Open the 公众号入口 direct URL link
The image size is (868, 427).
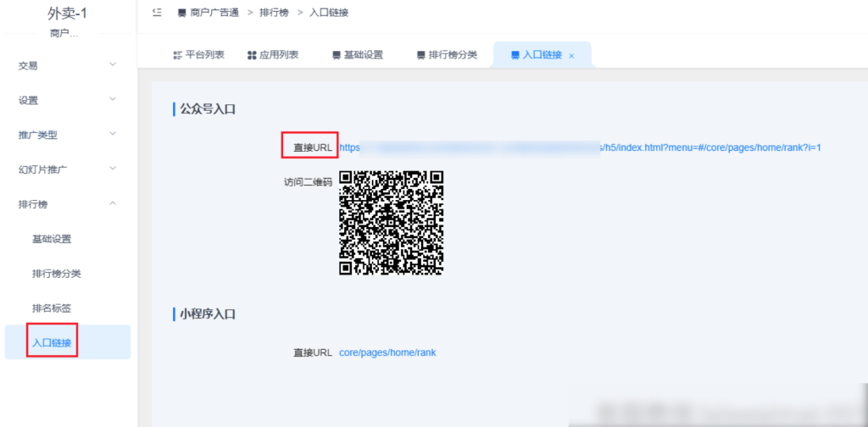[580, 147]
